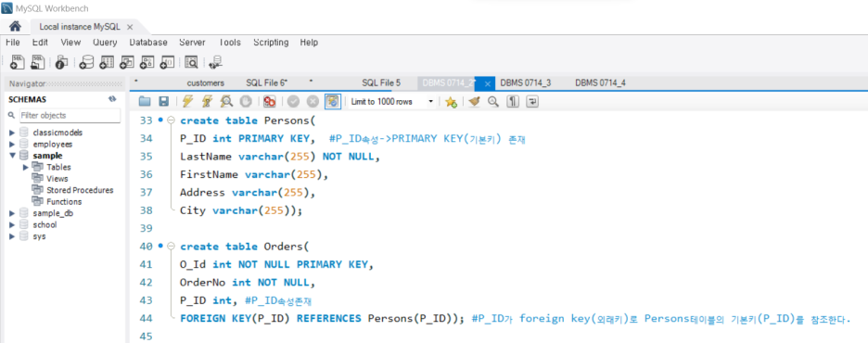Image resolution: width=868 pixels, height=343 pixels.
Task: Expand the sample_db schema
Action: coord(12,213)
